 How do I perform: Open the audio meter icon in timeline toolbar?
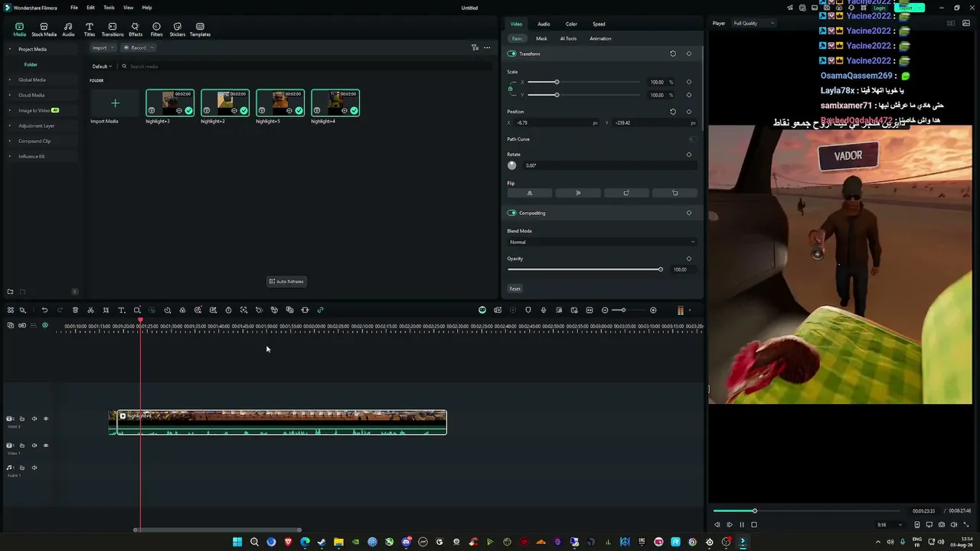coord(680,310)
